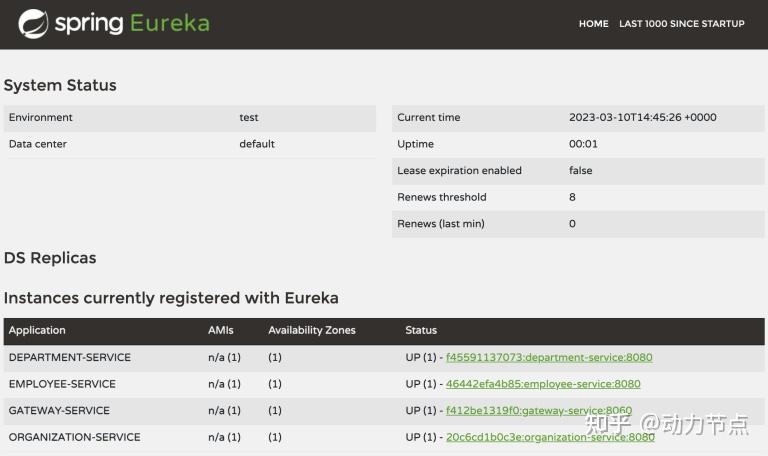
Task: Select the Data center label
Action: (38, 144)
